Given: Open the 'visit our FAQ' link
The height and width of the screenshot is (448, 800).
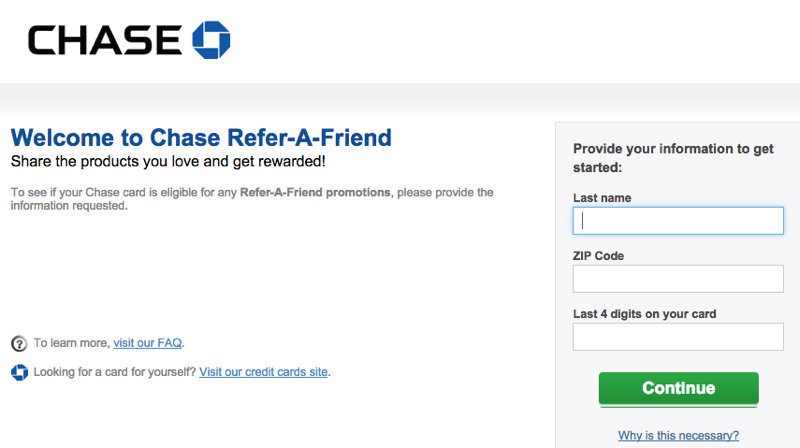Looking at the screenshot, I should click(x=147, y=343).
